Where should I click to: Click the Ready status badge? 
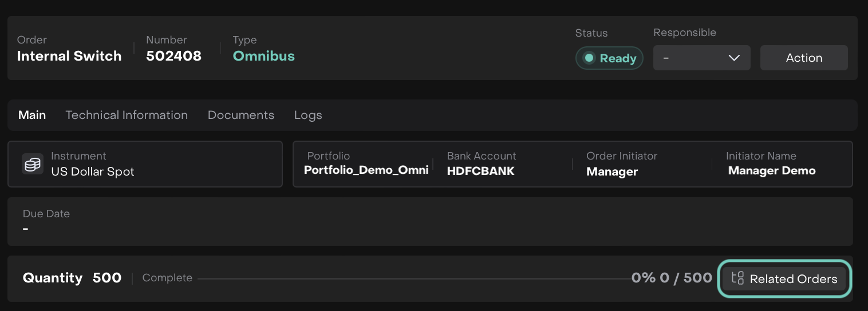(x=609, y=58)
